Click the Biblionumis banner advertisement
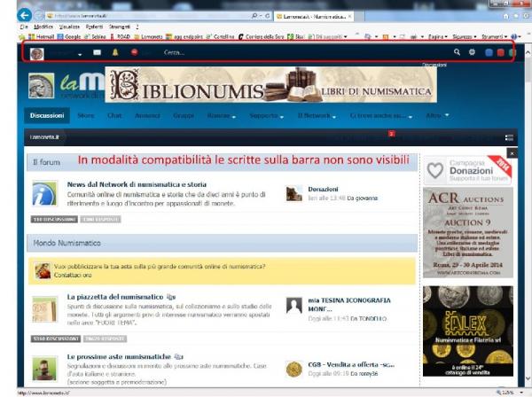Screen dimensions: 532x397 click(x=270, y=84)
